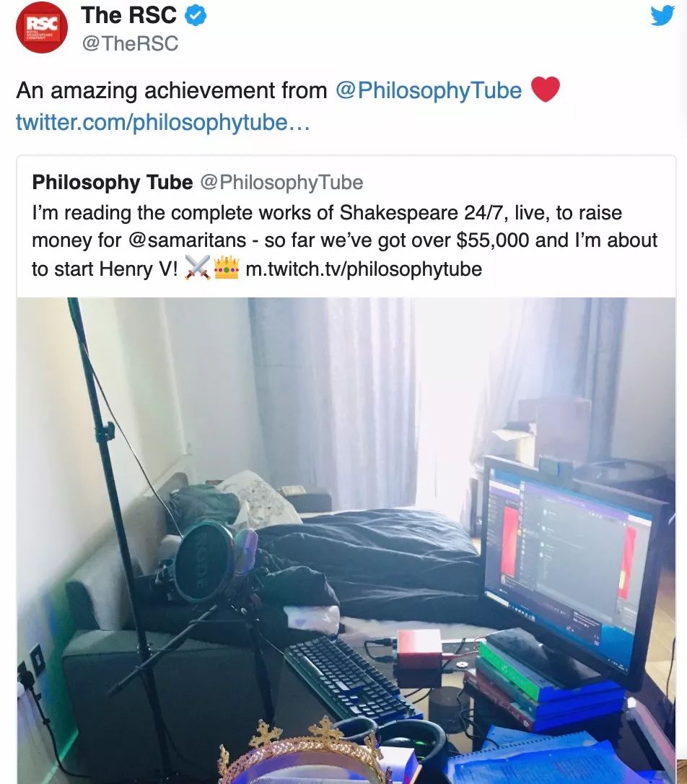Open the quoted tweet's room photo
Viewport: 687px width, 784px height.
coord(346,541)
